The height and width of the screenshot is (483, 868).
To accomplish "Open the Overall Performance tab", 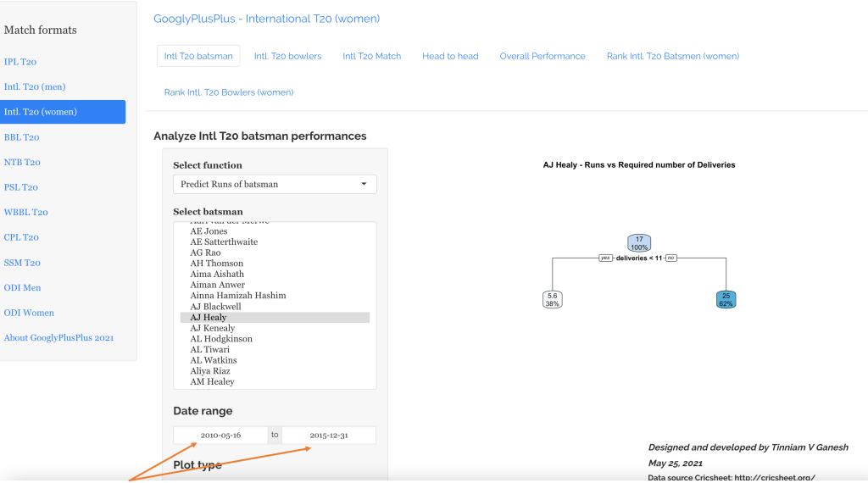I will 542,56.
